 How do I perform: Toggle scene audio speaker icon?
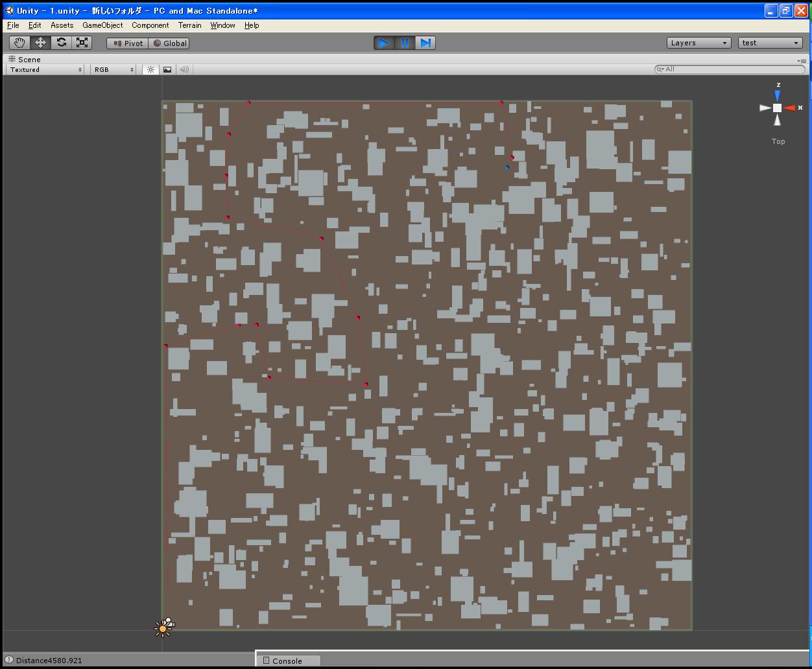pyautogui.click(x=184, y=69)
